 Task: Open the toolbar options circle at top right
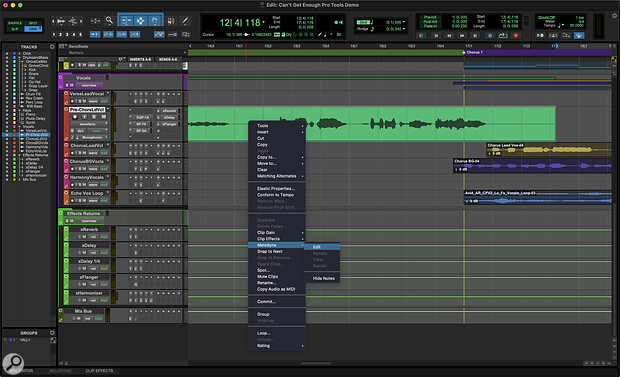tap(614, 16)
